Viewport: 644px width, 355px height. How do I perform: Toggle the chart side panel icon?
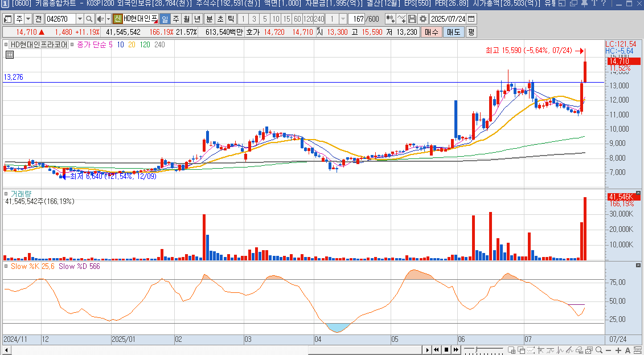[7, 19]
